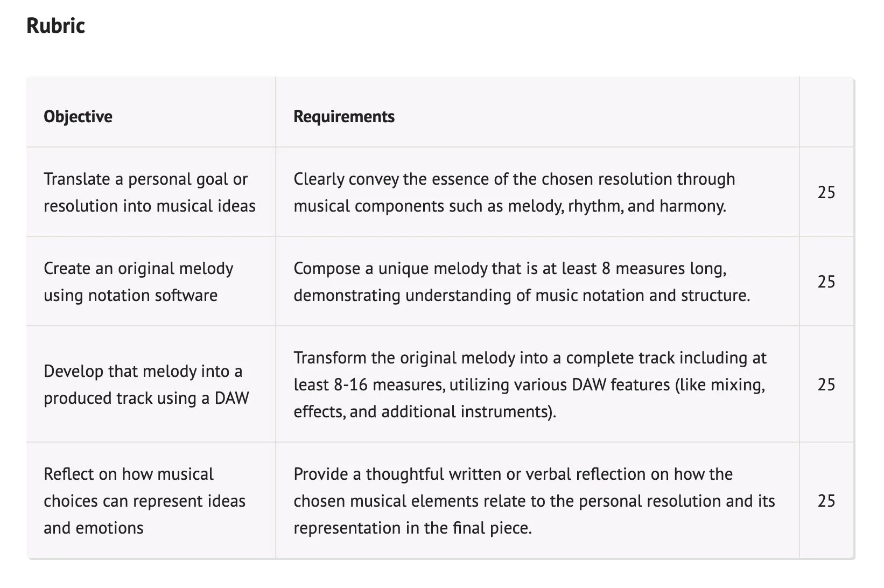Select the 'Translate a personal goal' objective cell
The image size is (884, 588).
pyautogui.click(x=149, y=192)
